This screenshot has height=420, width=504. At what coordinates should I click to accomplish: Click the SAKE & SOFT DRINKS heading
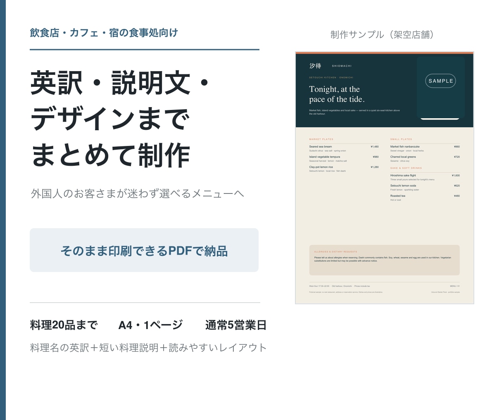(x=406, y=168)
